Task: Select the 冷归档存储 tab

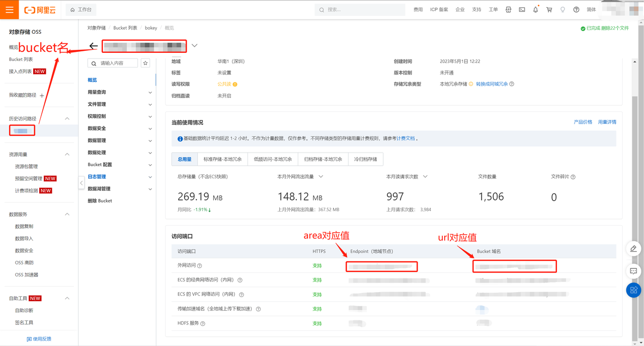Action: 365,159
